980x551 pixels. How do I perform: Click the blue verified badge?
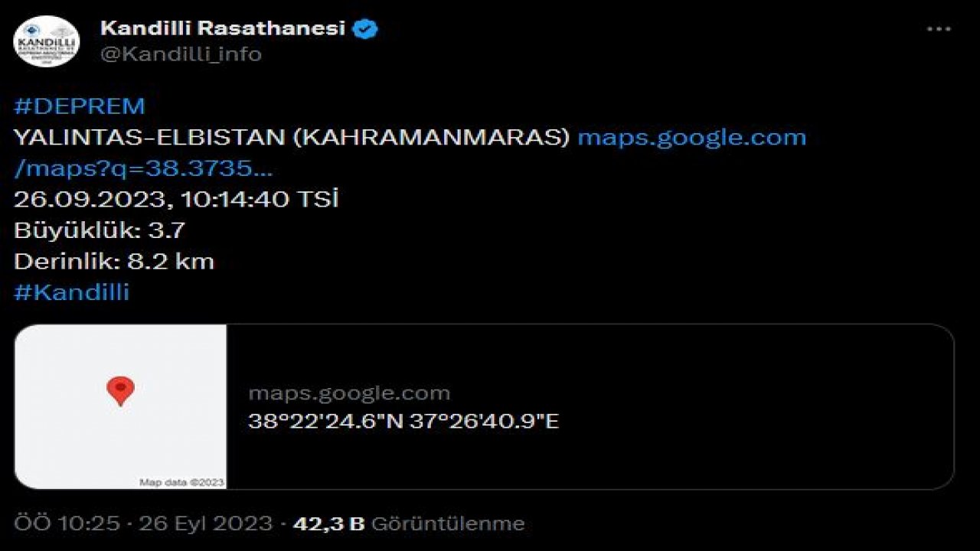(366, 29)
